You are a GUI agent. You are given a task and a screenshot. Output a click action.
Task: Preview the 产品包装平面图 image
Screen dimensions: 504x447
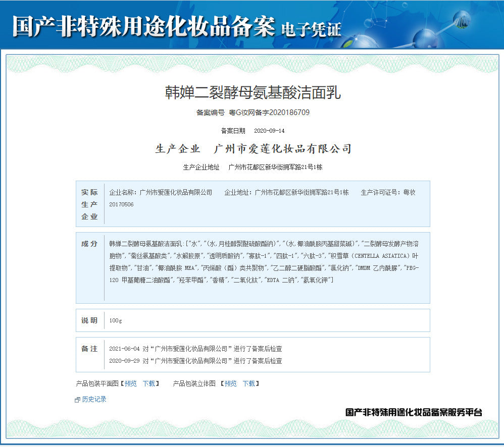(x=130, y=383)
